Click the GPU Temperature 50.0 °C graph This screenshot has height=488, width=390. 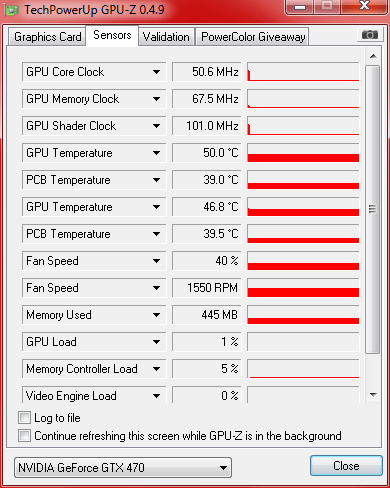click(x=303, y=153)
